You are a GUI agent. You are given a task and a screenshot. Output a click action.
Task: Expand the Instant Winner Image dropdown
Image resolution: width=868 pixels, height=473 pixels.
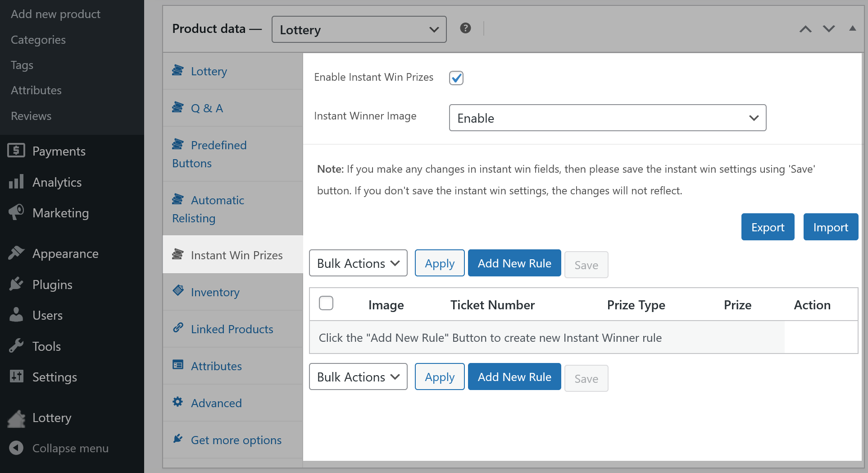(607, 118)
